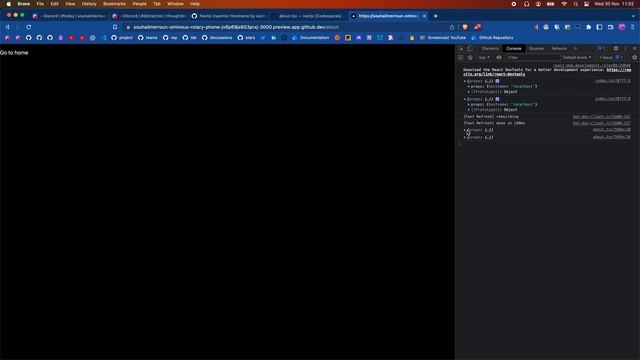This screenshot has width=640, height=360.
Task: Open the Twitter bookmark icon
Action: pyautogui.click(x=263, y=38)
